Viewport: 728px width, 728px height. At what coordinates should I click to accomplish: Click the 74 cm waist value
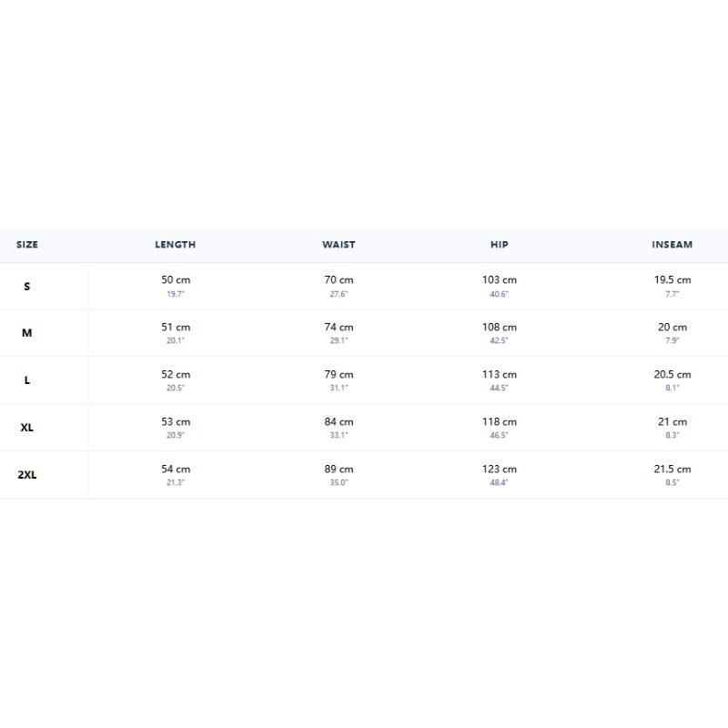tap(339, 328)
